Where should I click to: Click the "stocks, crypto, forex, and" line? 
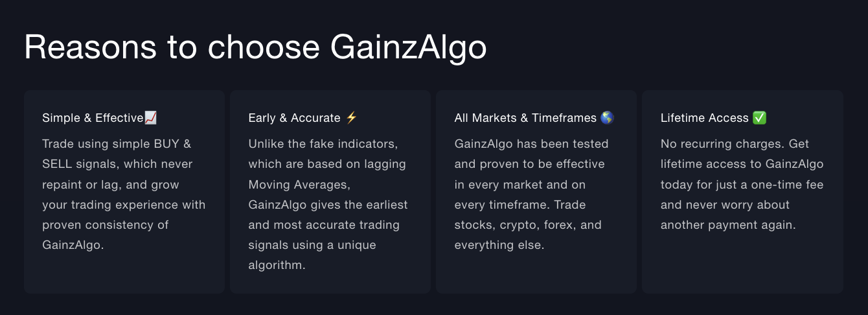point(528,225)
